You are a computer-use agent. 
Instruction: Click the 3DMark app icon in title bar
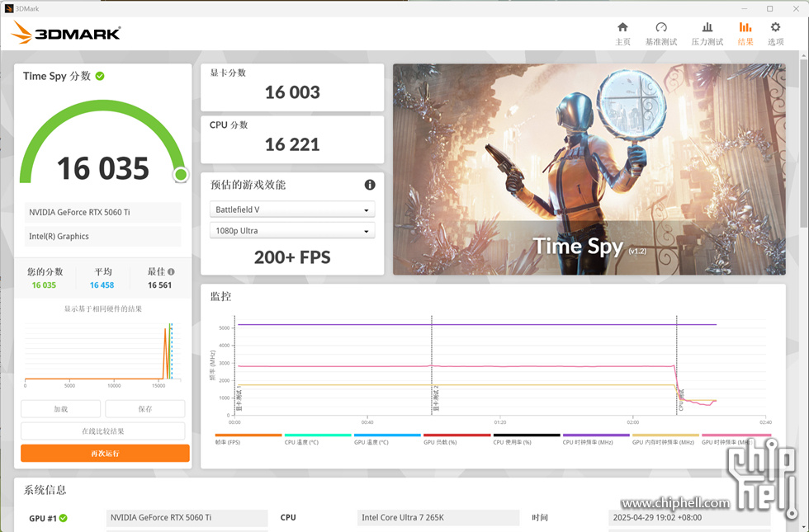(9, 8)
